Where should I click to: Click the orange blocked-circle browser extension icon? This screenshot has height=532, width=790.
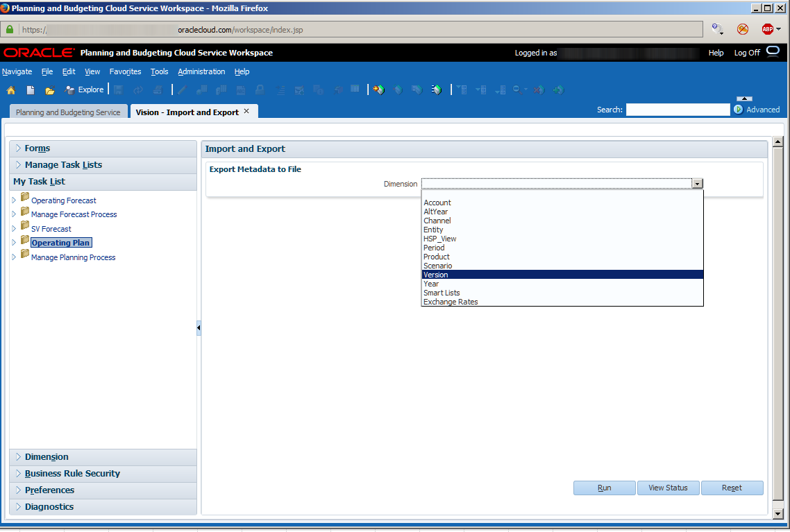pos(743,29)
